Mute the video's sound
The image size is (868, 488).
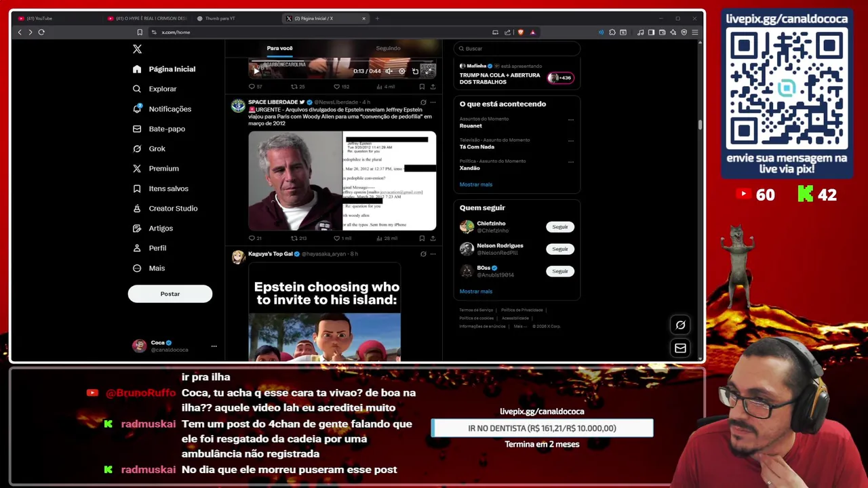tap(389, 70)
